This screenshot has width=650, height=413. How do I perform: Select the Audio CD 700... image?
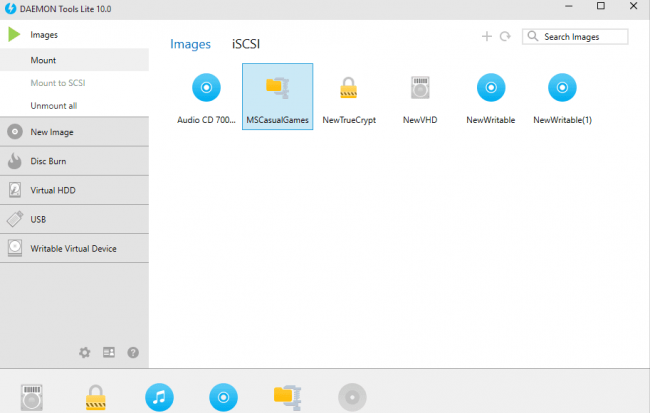tap(206, 97)
